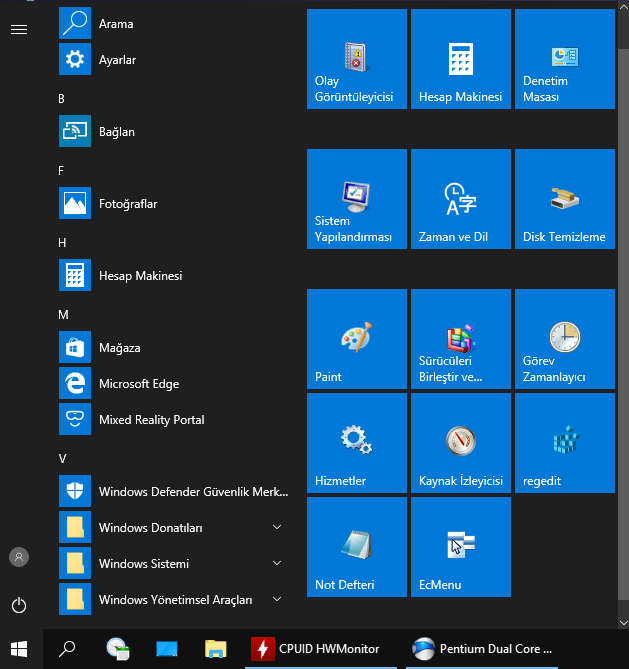Launch the Paint tile

[356, 339]
